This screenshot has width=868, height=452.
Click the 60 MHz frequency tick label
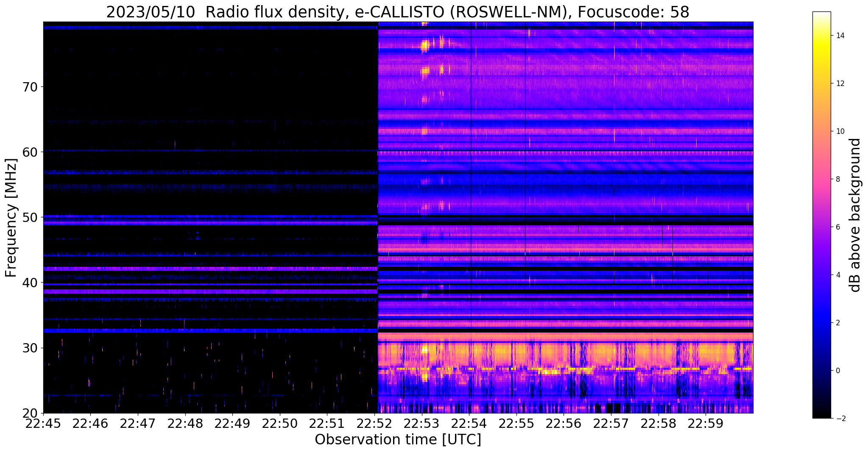[x=29, y=152]
